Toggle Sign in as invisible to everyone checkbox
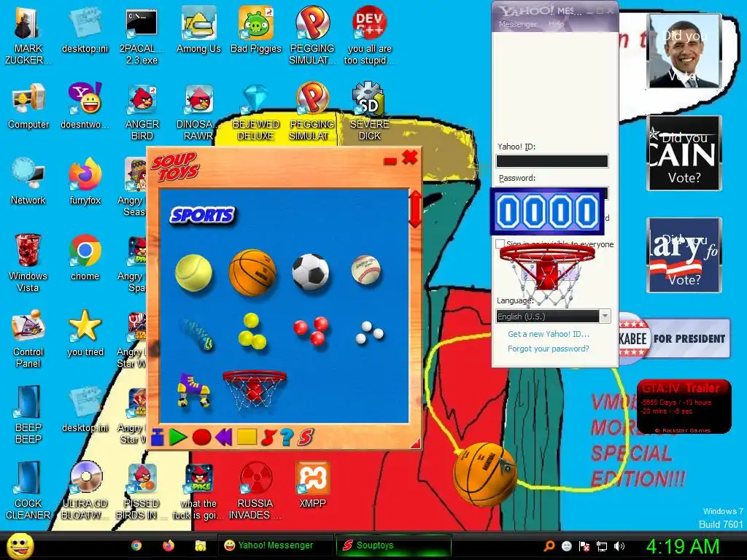The width and height of the screenshot is (747, 560). (500, 244)
